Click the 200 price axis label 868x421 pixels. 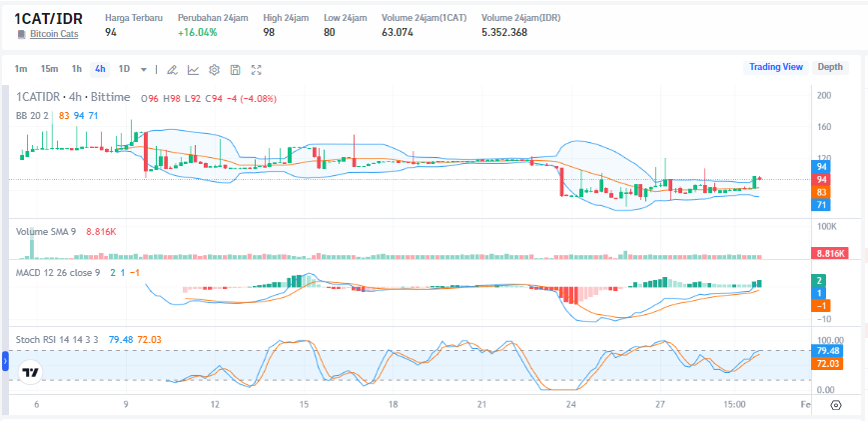(x=824, y=95)
